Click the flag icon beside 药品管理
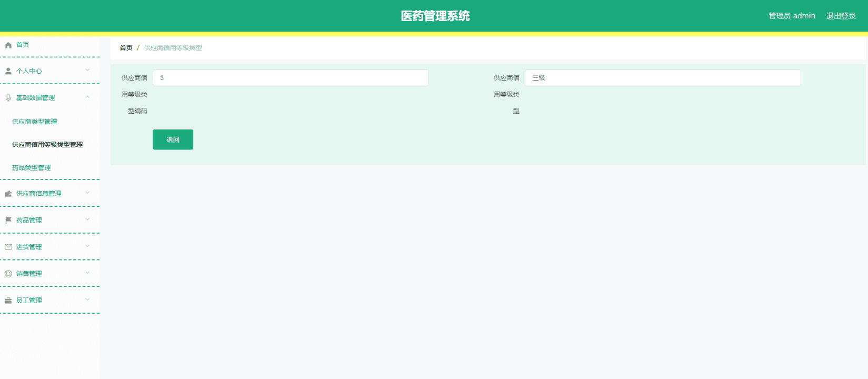The image size is (868, 379). [8, 220]
